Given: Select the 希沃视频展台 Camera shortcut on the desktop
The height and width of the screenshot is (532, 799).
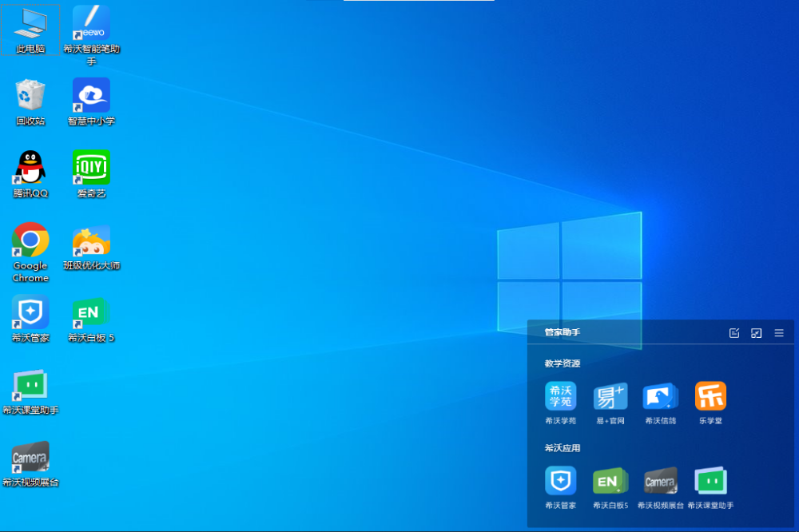Looking at the screenshot, I should pos(30,464).
